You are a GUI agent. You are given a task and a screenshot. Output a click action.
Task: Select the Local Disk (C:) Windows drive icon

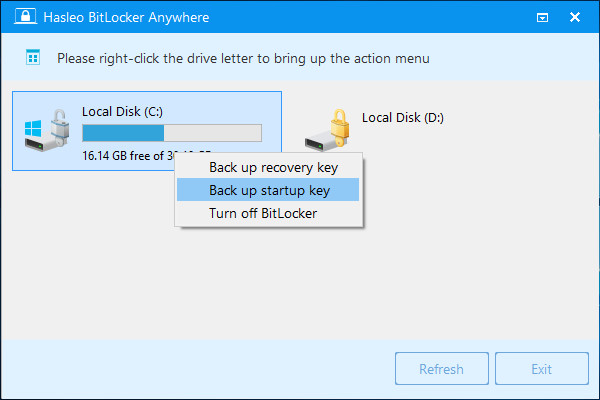point(47,130)
